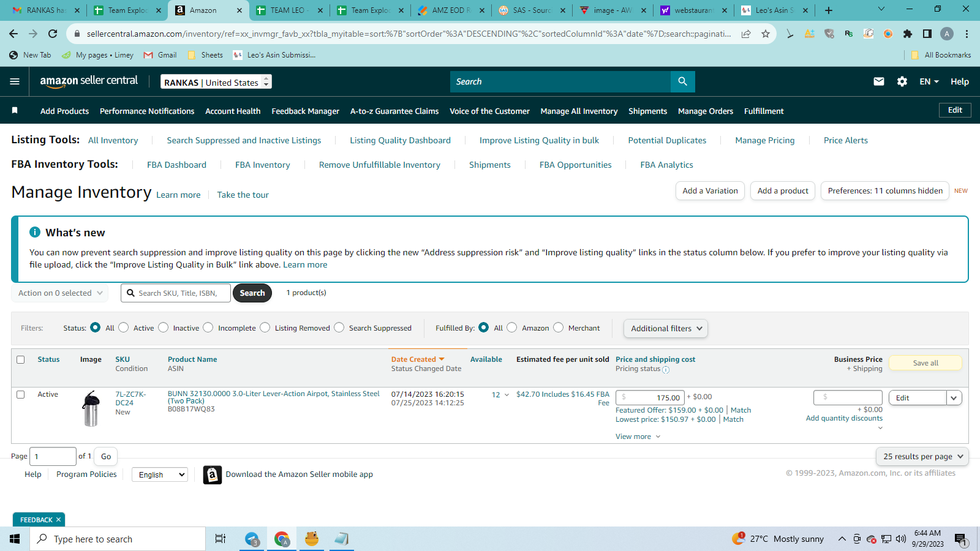Click the Add a product button
The height and width of the screenshot is (551, 980).
tap(783, 191)
